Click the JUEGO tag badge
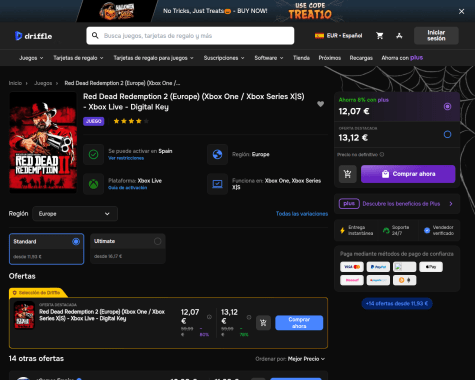The height and width of the screenshot is (380, 475). point(94,121)
